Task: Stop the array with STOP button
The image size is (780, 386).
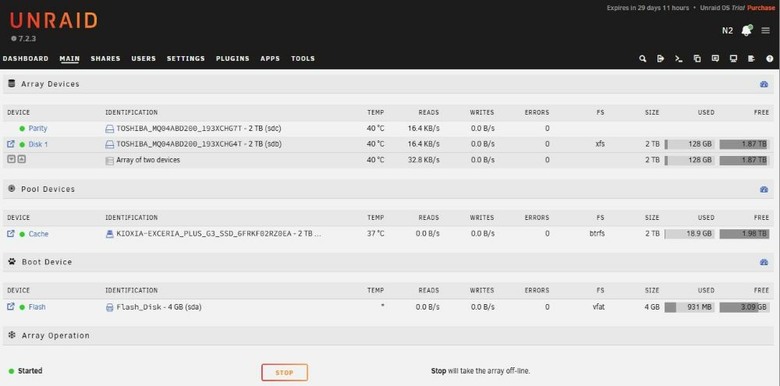Action: click(x=285, y=373)
